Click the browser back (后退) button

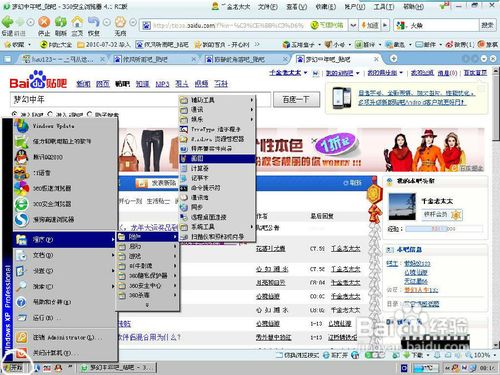[7, 26]
